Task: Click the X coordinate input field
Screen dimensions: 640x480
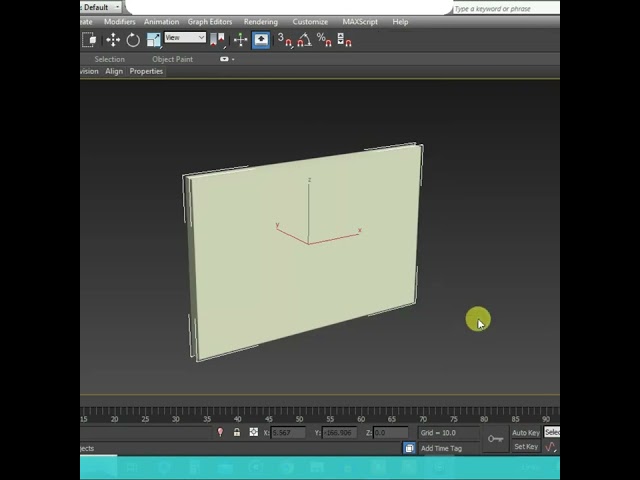Action: click(x=288, y=433)
